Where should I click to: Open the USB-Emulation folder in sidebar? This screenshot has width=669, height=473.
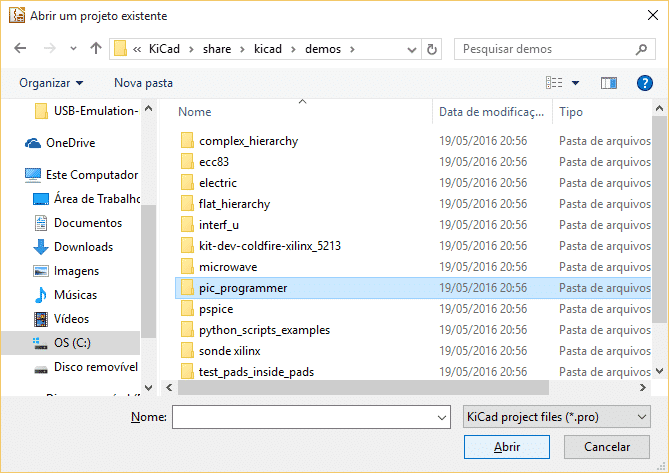pos(86,111)
